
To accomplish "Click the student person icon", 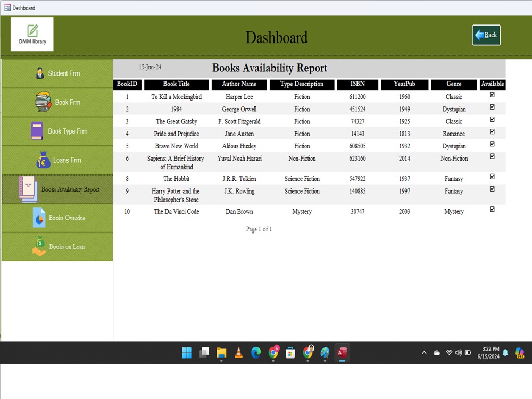I will coord(40,73).
